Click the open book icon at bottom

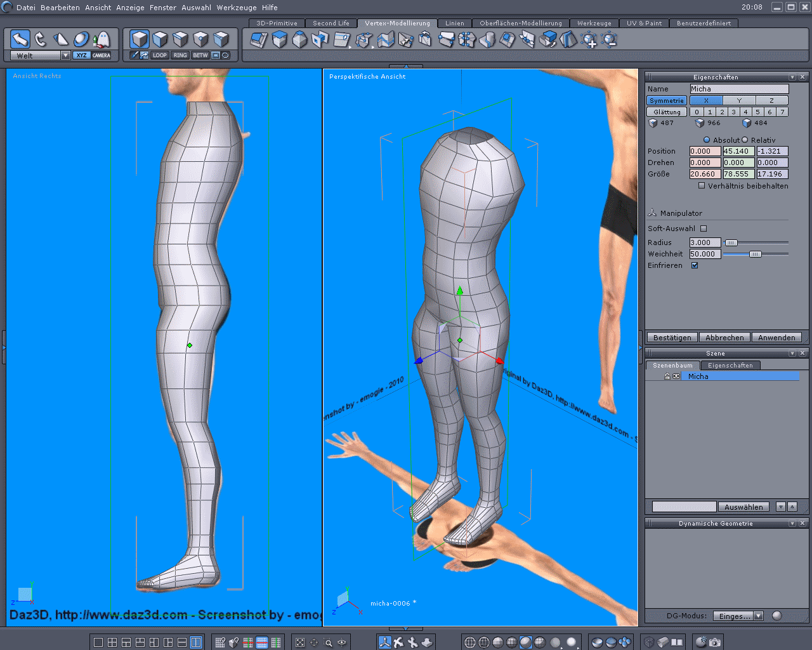677,642
